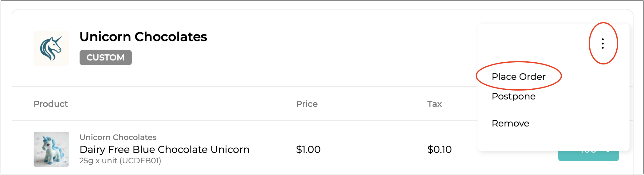Open the teal quantity dropdown

point(588,156)
